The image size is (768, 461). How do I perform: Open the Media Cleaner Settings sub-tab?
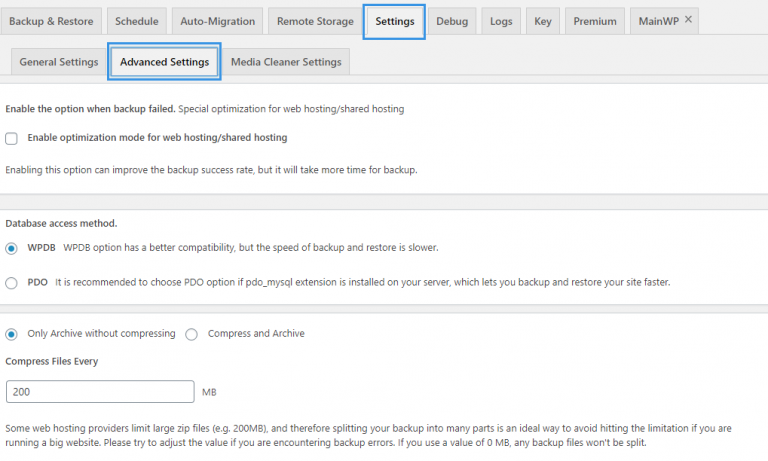tap(286, 62)
